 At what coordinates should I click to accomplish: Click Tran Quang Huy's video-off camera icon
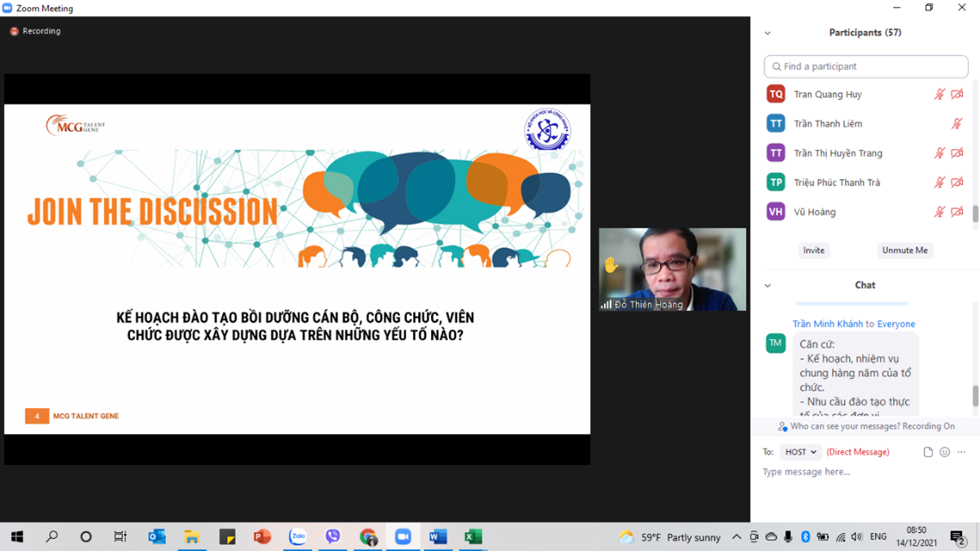[957, 94]
